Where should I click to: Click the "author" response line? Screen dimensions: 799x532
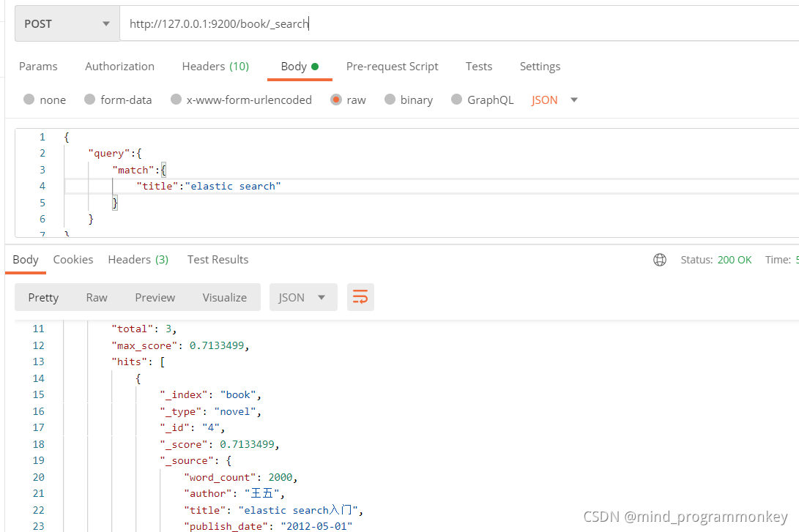[x=234, y=493]
